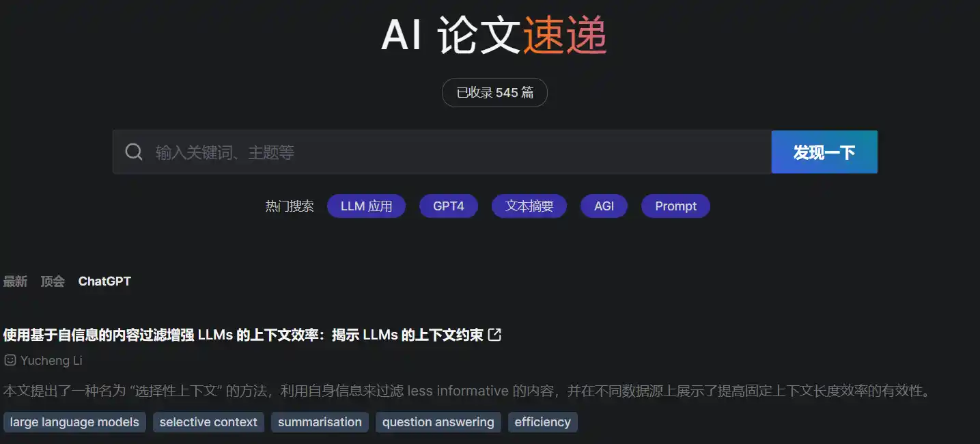Switch to the 顶会 tab
Screen dimensions: 980x444
pyautogui.click(x=53, y=281)
